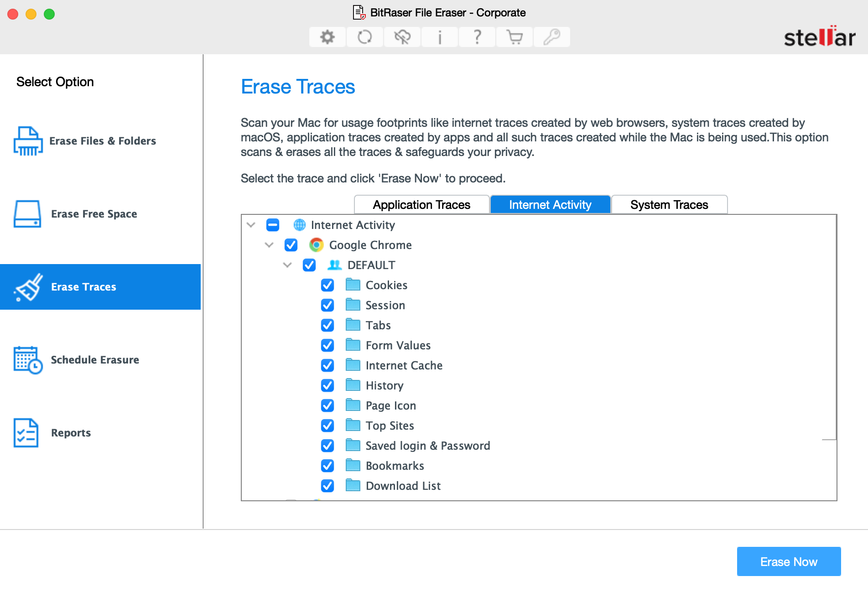
Task: Uncheck the Session checkbox
Action: (x=327, y=305)
